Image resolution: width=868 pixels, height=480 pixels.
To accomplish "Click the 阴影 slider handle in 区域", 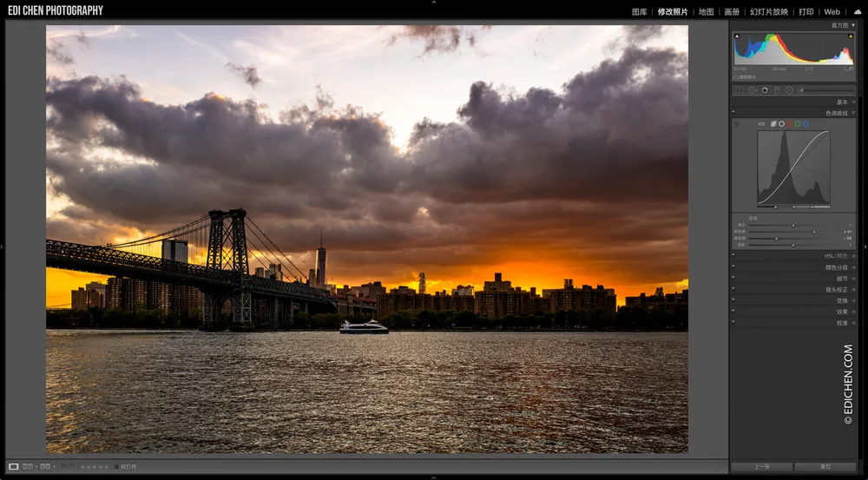I will point(793,246).
